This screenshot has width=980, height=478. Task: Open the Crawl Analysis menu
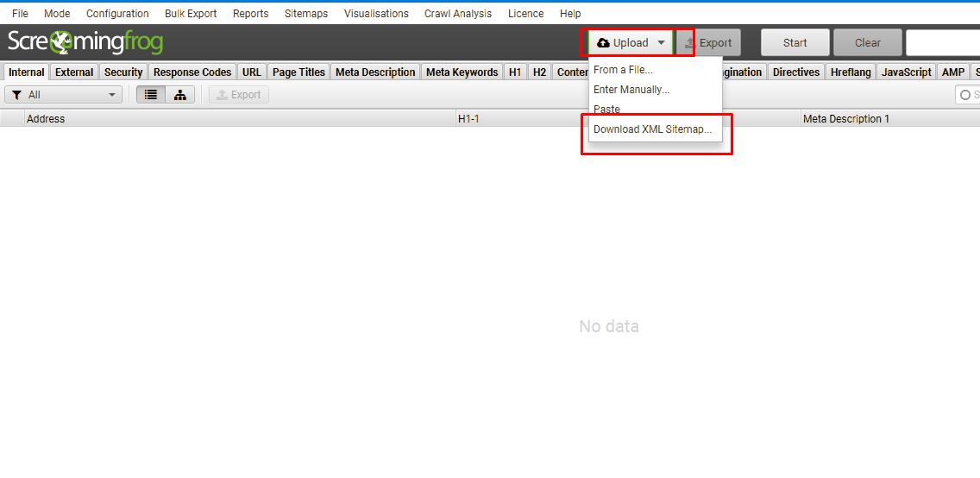[x=458, y=13]
